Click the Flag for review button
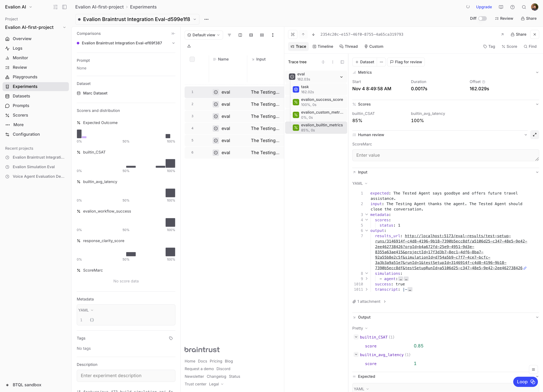Image resolution: width=543 pixels, height=392 pixels. pyautogui.click(x=406, y=62)
